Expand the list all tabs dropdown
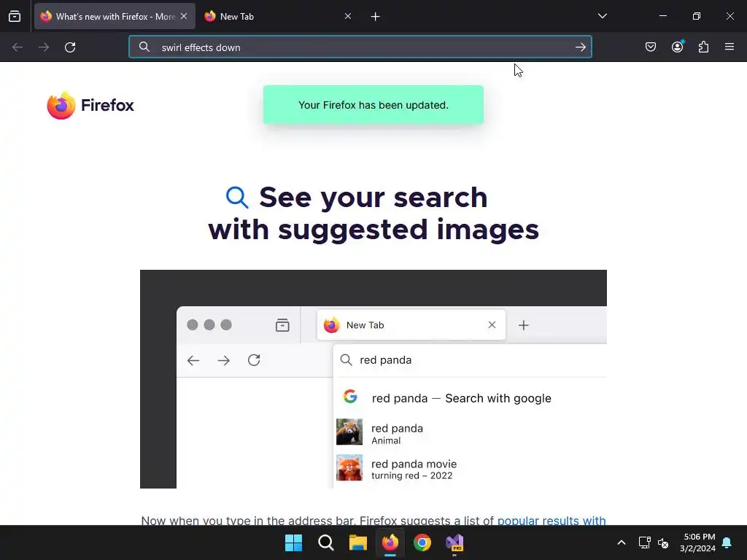Viewport: 747px width, 560px height. coord(602,16)
